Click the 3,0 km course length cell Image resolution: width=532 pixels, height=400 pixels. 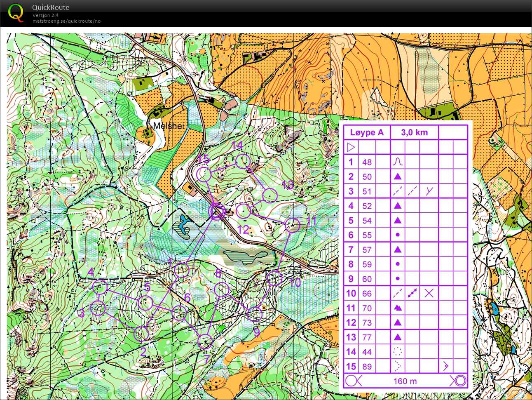pos(414,132)
